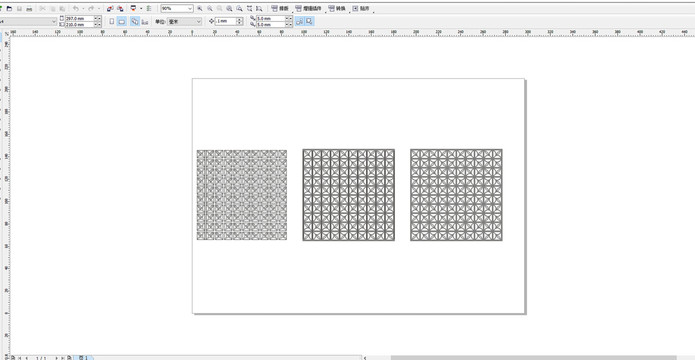Click the nudge distance stepper arrows
Viewport: 695px width, 360px height.
tap(239, 21)
